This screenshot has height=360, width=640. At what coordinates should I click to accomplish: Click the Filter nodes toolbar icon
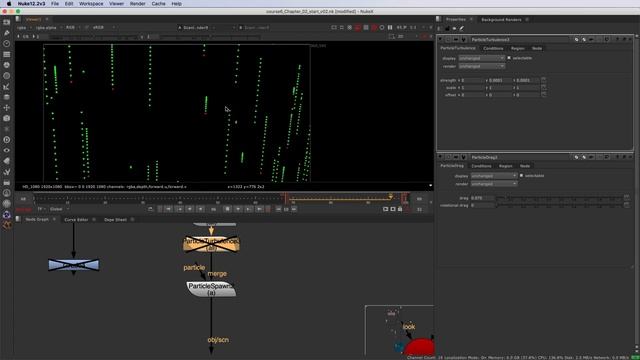pyautogui.click(x=7, y=76)
